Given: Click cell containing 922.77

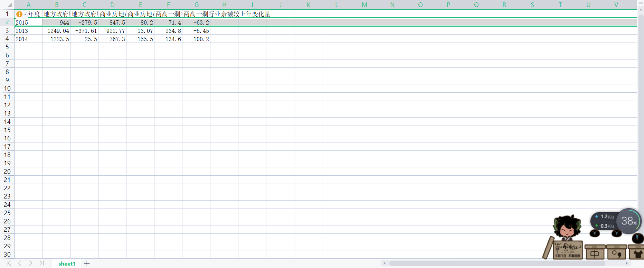Looking at the screenshot, I should (112, 31).
